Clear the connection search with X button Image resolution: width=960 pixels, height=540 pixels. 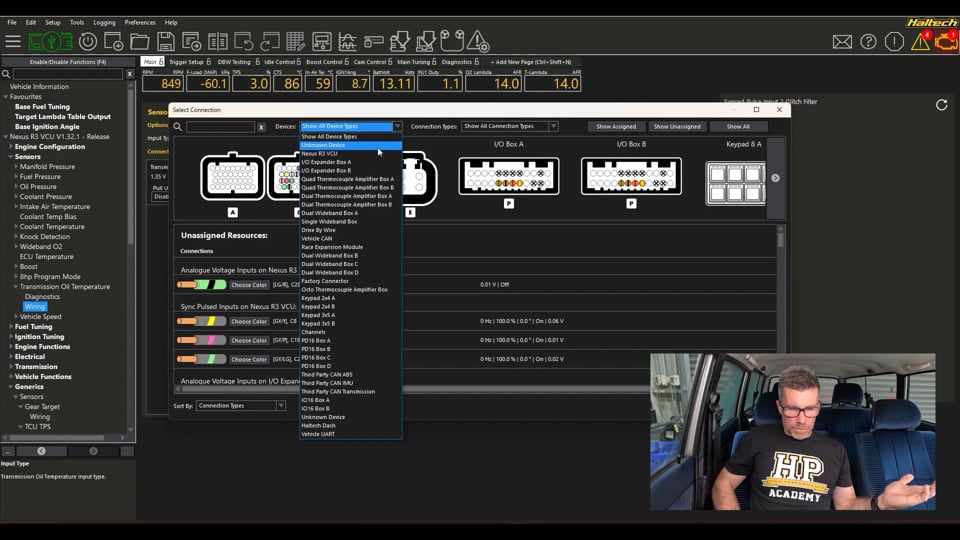(261, 127)
